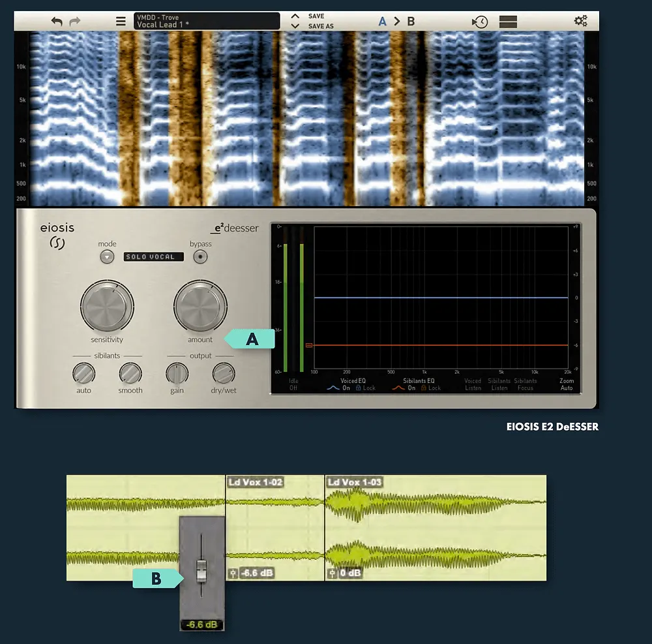Click the clip gain icon on Ld Vox 1-03
The height and width of the screenshot is (644, 652).
coord(333,574)
